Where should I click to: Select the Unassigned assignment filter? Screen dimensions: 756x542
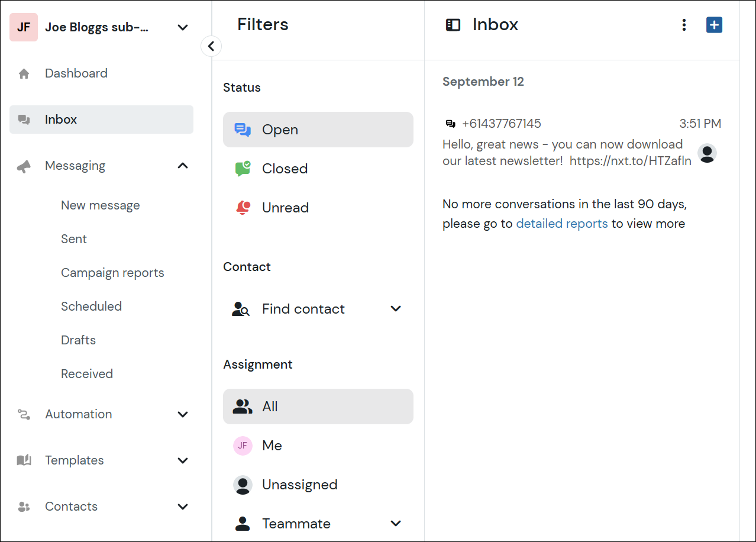(299, 484)
